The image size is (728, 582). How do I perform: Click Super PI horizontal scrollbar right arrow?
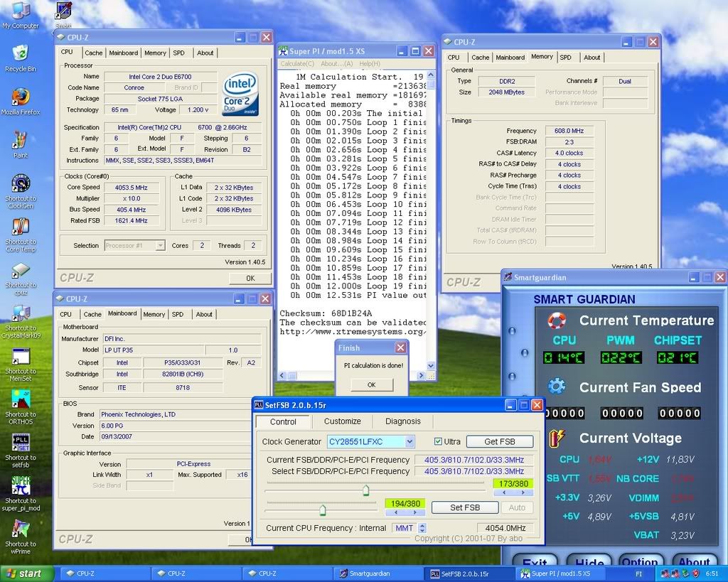coord(421,375)
